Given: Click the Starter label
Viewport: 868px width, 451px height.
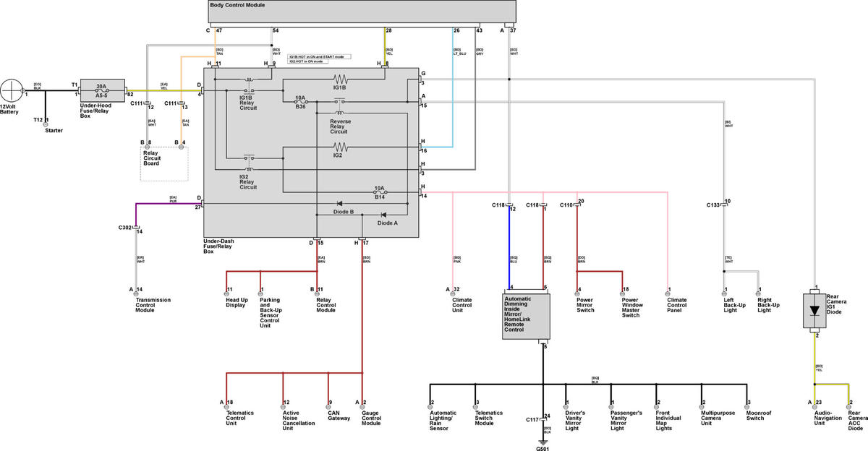Looking at the screenshot, I should (53, 131).
